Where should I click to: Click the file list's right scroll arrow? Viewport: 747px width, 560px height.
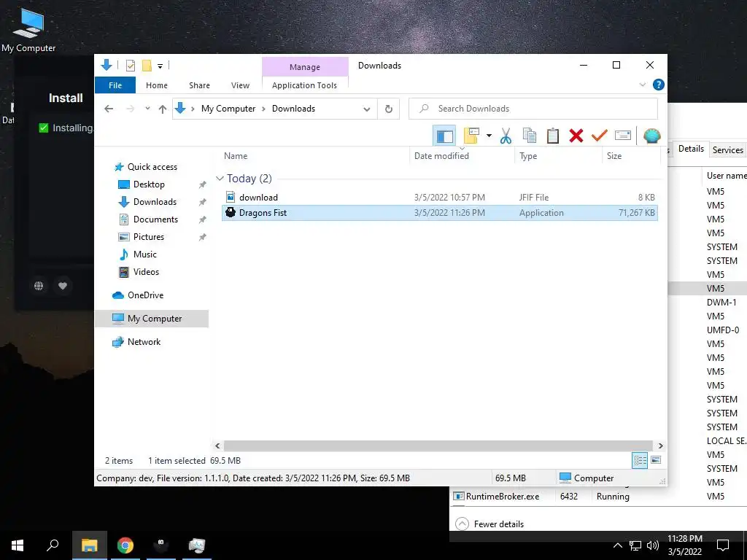(x=660, y=446)
